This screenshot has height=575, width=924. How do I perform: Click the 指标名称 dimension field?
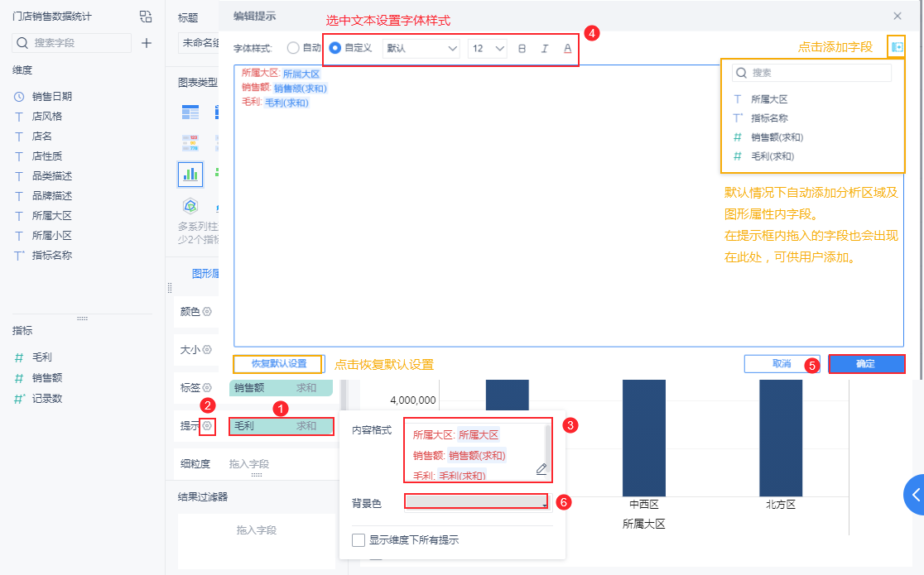pos(52,255)
